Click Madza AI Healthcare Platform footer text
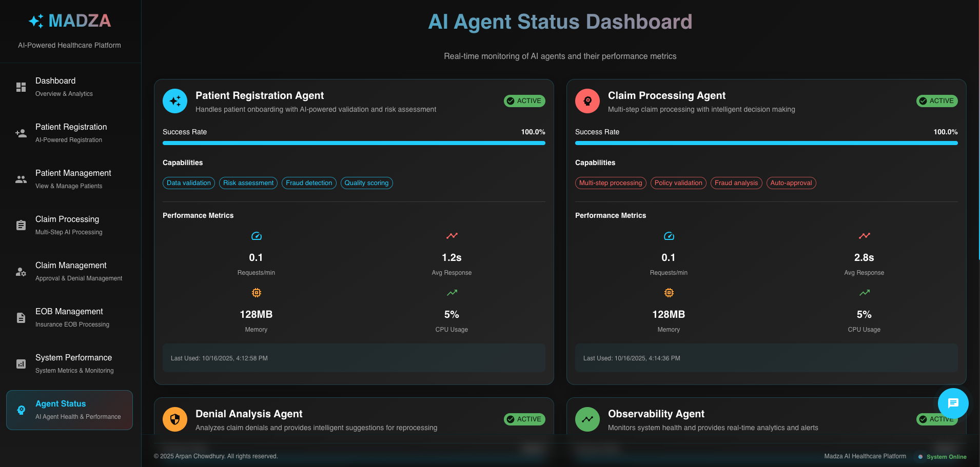Image resolution: width=980 pixels, height=467 pixels. coord(865,456)
